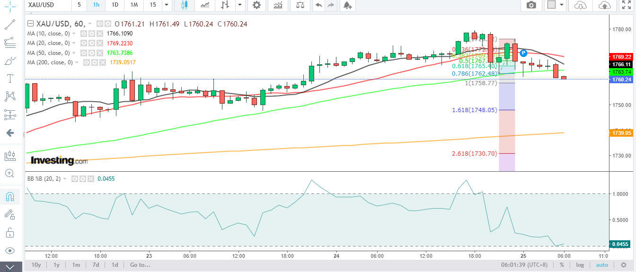
Task: Undo the last chart action
Action: pos(319,5)
